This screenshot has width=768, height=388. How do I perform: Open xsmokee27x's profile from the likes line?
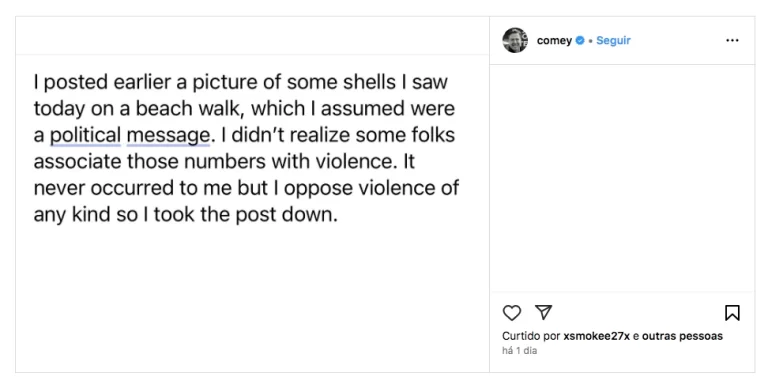point(596,336)
